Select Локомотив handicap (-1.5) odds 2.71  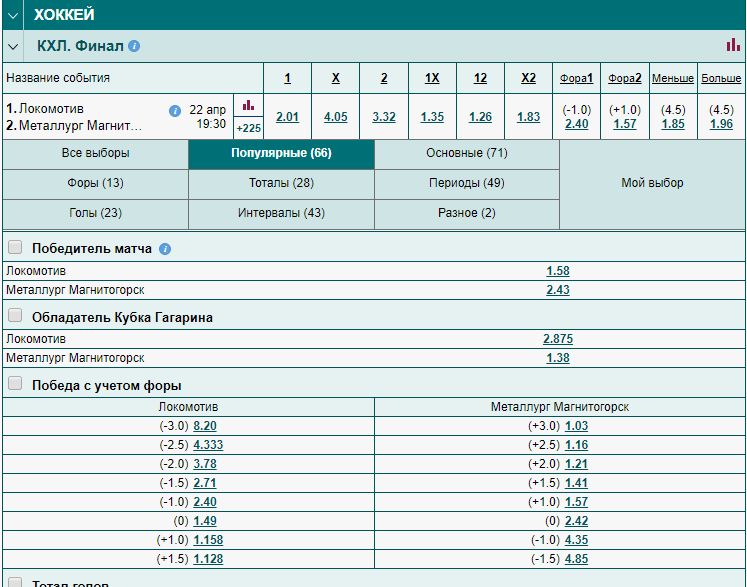coord(205,483)
